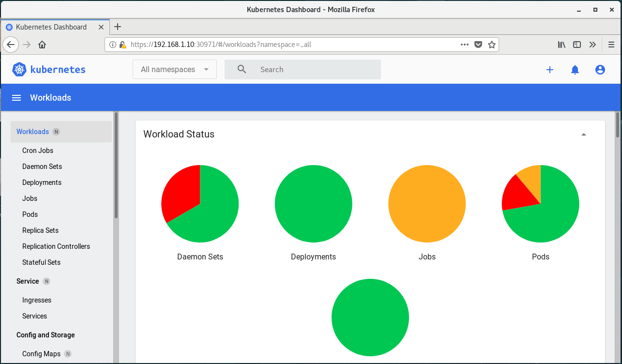Click the Kubernetes logo icon
Image resolution: width=622 pixels, height=364 pixels.
(19, 69)
